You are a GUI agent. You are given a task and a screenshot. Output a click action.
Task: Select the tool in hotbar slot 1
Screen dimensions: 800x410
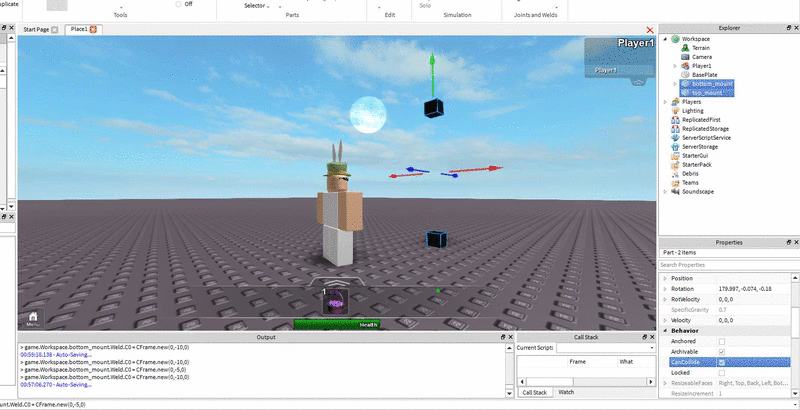(x=335, y=301)
